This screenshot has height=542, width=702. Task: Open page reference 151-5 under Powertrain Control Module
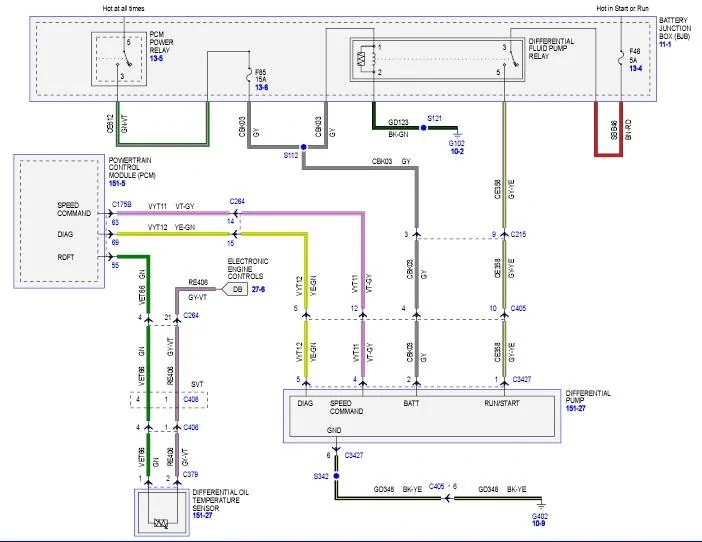tap(117, 184)
